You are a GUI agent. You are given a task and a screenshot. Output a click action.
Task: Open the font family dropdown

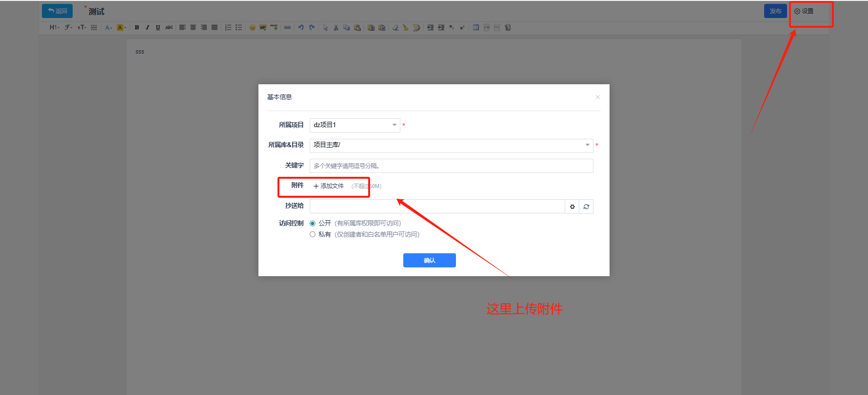click(x=69, y=28)
